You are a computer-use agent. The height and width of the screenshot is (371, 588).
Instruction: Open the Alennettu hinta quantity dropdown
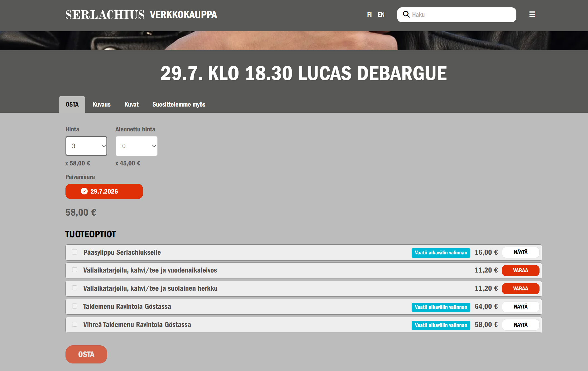coord(137,146)
